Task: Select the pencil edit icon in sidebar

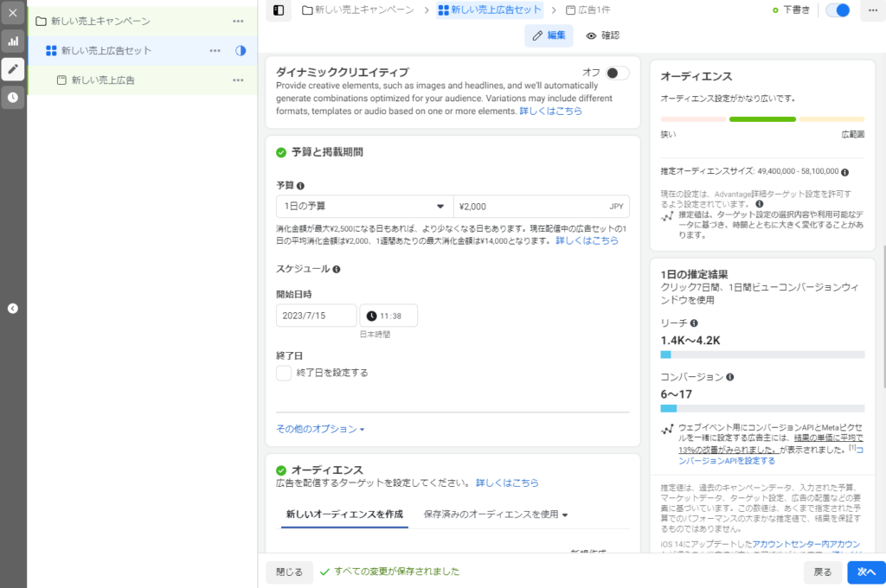Action: [13, 69]
